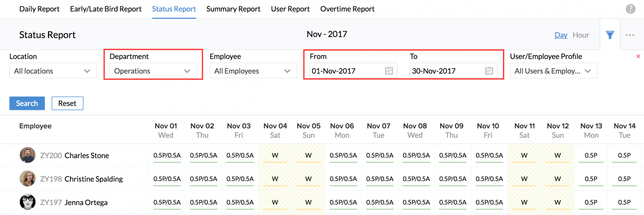Viewport: 644px width, 215px height.
Task: Switch report view to Hour
Action: [x=581, y=35]
